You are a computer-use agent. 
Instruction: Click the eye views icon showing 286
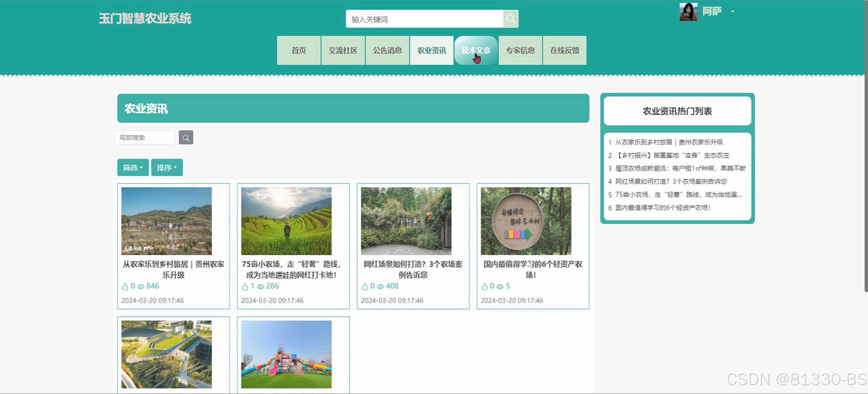coord(260,286)
